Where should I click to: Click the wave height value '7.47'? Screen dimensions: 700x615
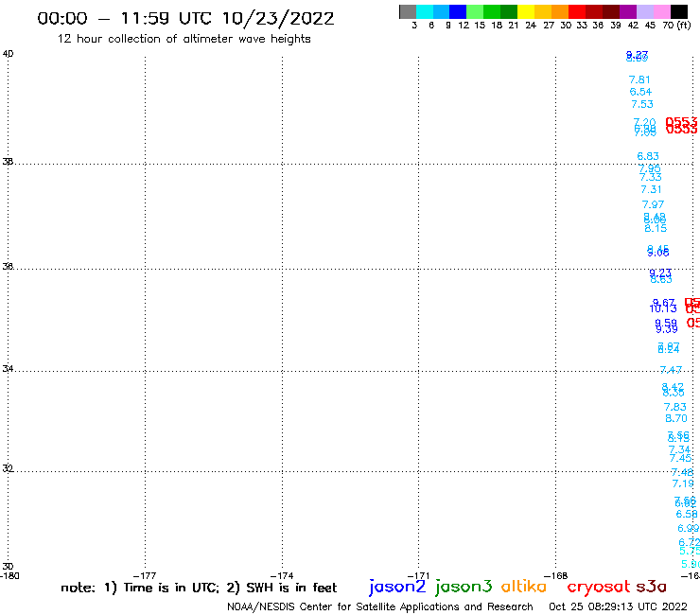(671, 370)
